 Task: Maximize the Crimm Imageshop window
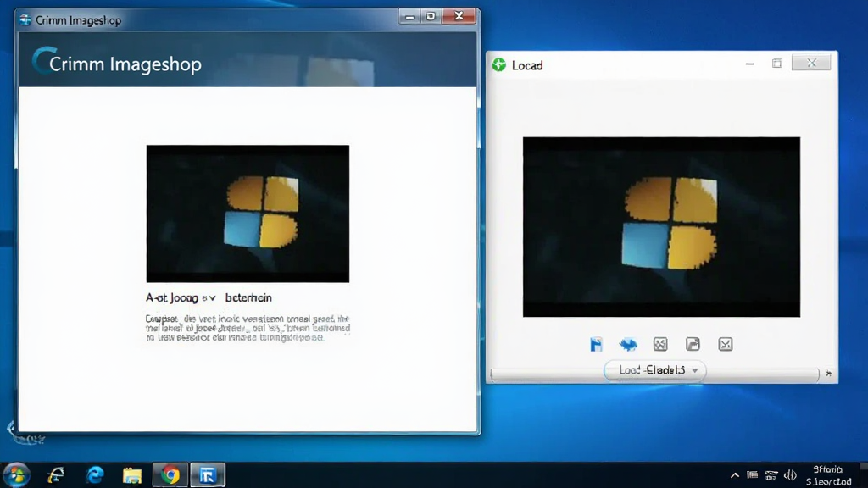[431, 17]
